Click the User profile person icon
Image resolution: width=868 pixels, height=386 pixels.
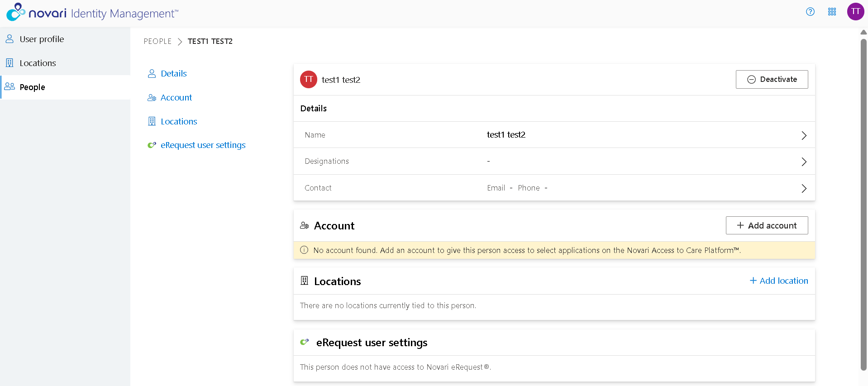click(10, 39)
